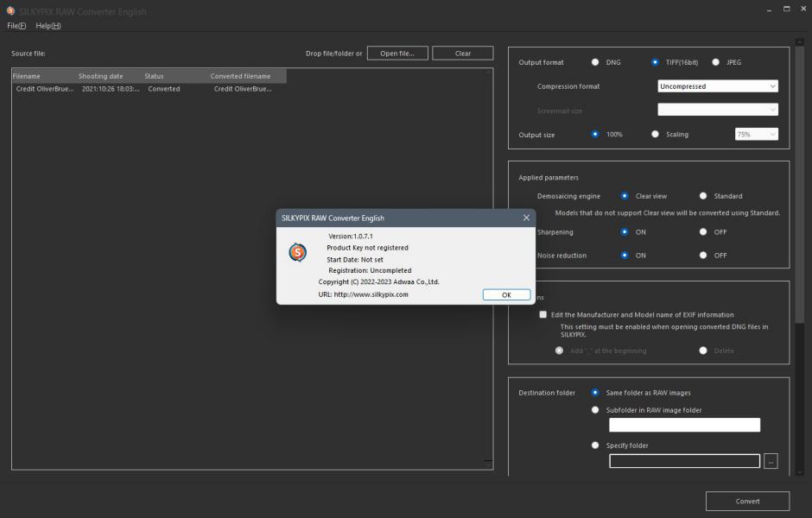812x518 pixels.
Task: Click the Product Key not registered text
Action: coord(367,248)
